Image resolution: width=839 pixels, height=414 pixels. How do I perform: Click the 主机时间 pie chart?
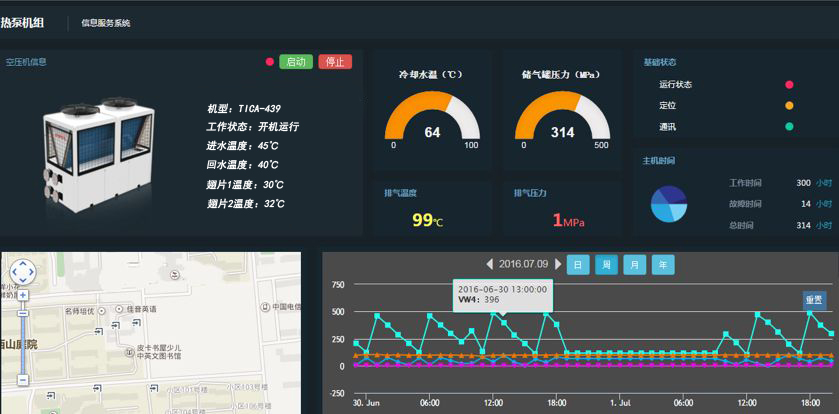[669, 204]
